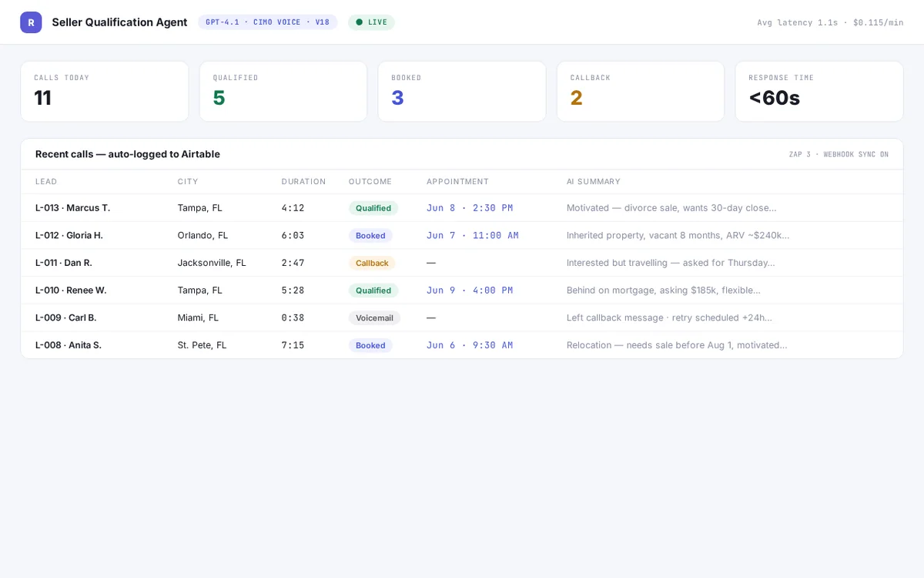Screen dimensions: 924x578
Task: Open the Jun 8 · 2:30 PM appointment
Action: point(470,208)
